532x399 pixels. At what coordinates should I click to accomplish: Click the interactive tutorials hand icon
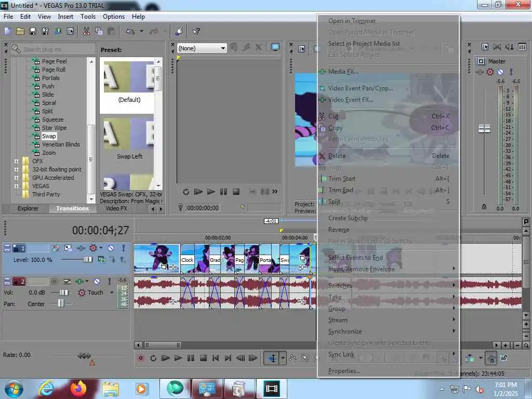(x=179, y=31)
